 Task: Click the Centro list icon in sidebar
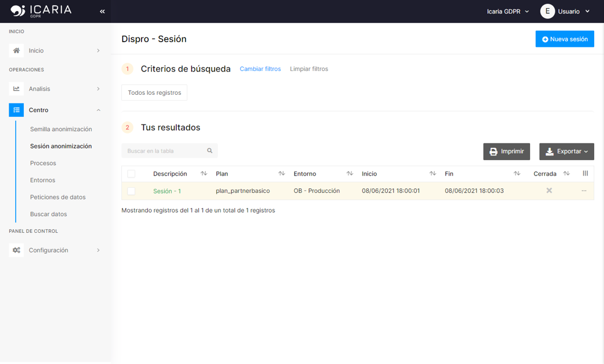(x=16, y=110)
